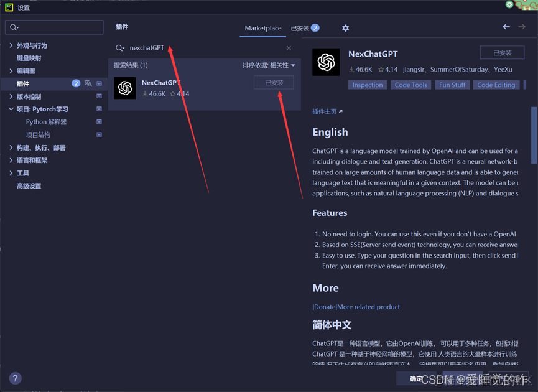This screenshot has height=392, width=538.
Task: Click the Inspection tag
Action: coord(368,85)
